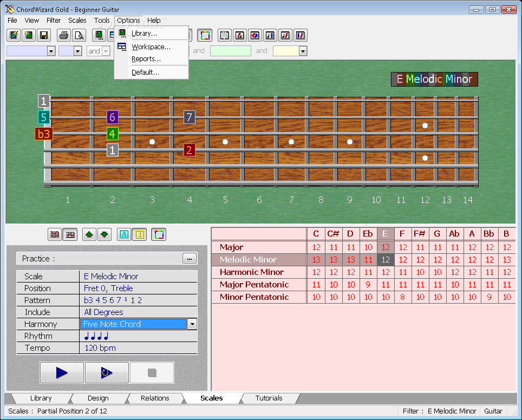Switch to the Design tab
522x420 pixels.
pos(98,398)
